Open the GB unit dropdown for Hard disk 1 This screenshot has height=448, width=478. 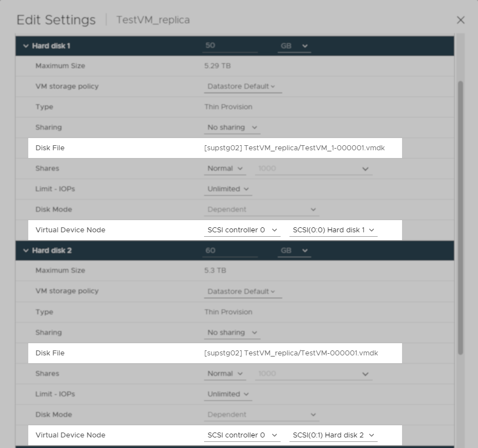click(x=293, y=46)
